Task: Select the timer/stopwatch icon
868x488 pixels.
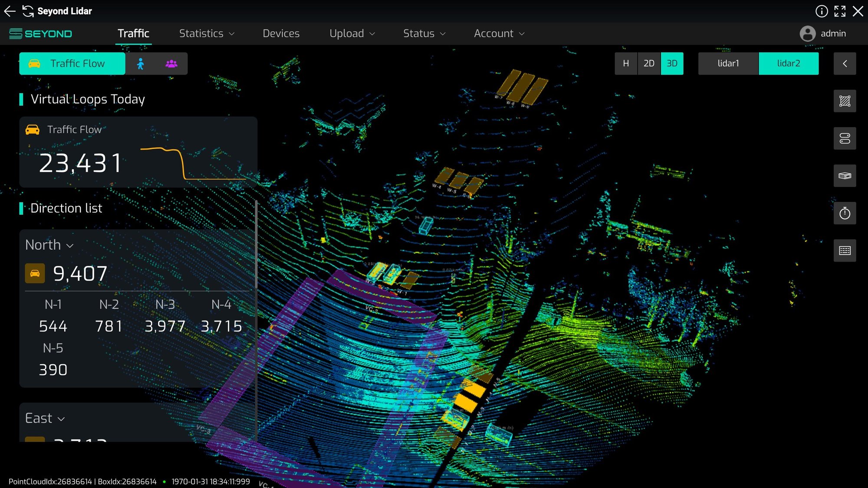Action: [x=845, y=213]
